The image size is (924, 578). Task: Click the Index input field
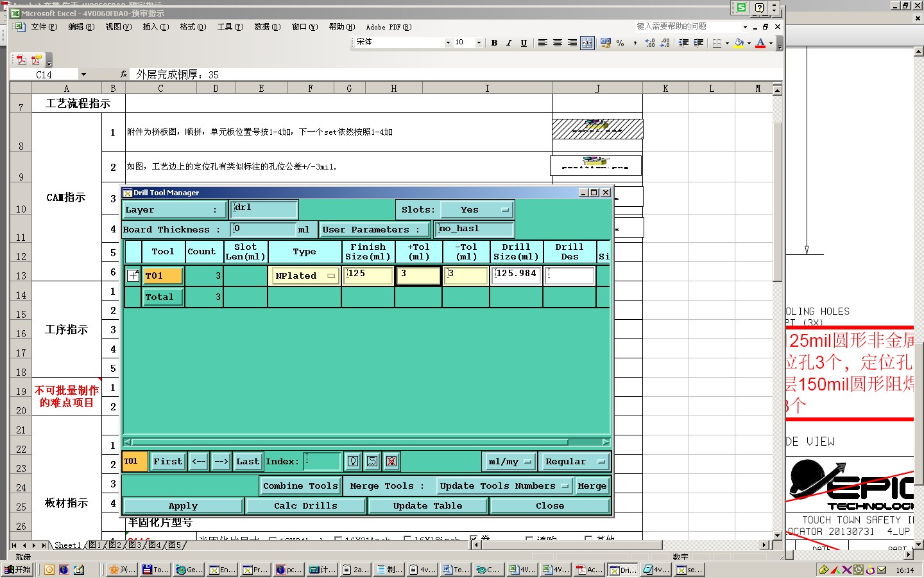click(321, 461)
